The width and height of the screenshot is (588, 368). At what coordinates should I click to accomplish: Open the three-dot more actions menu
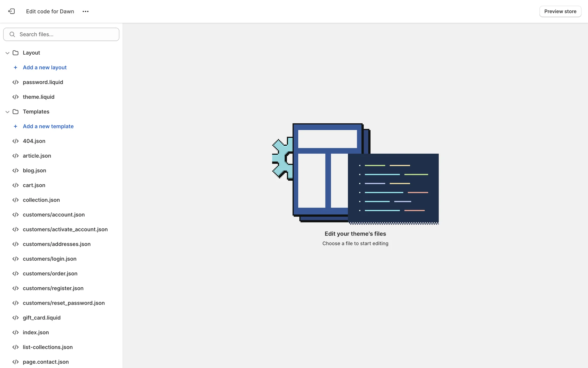click(x=85, y=11)
